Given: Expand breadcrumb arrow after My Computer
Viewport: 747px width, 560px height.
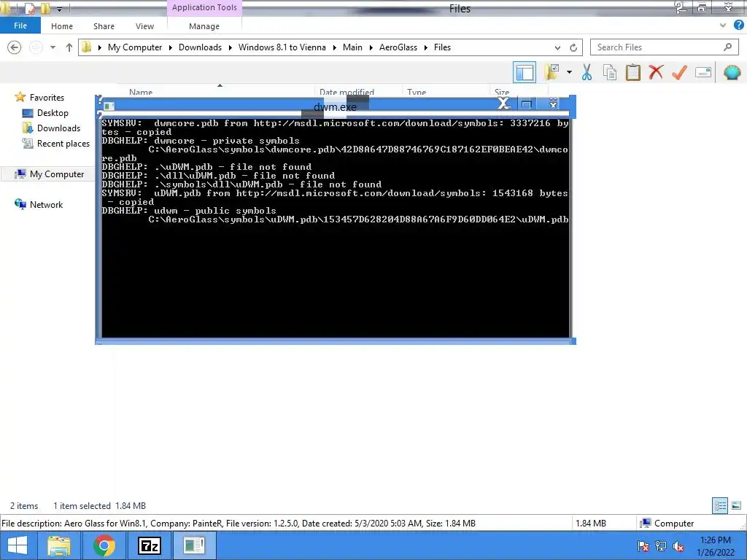Looking at the screenshot, I should pyautogui.click(x=171, y=47).
